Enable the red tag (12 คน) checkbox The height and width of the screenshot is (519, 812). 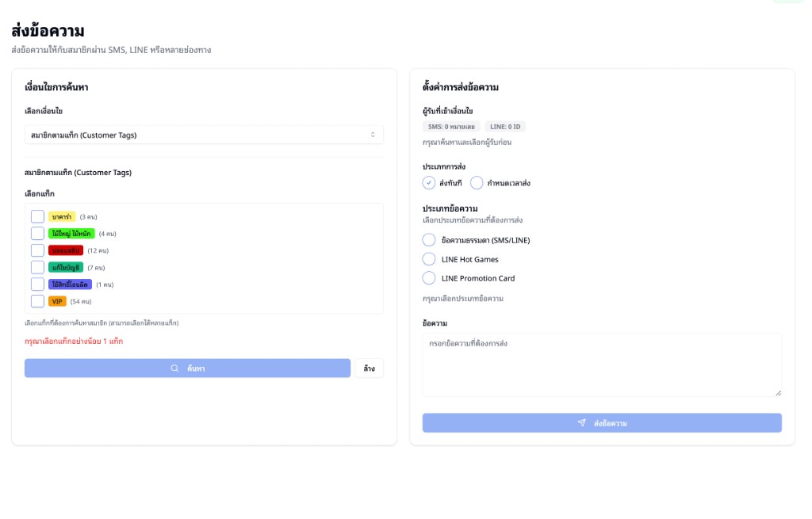point(37,250)
